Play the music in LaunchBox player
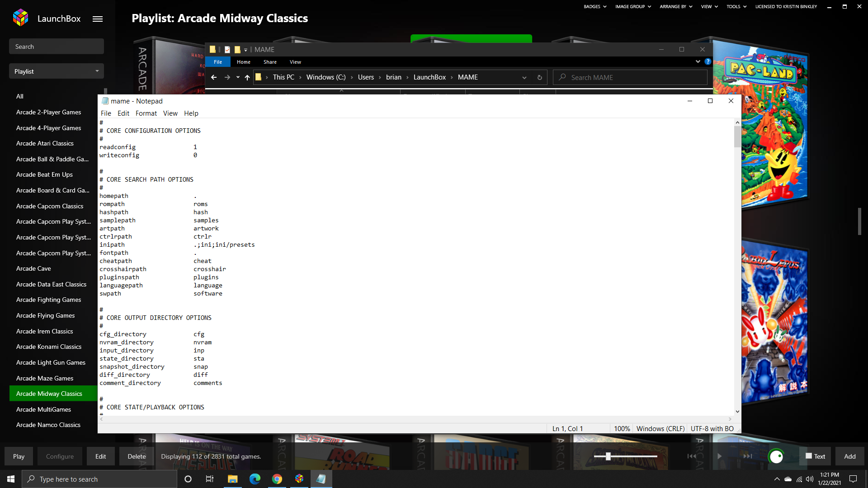Screen dimensions: 868x488 pos(719,456)
